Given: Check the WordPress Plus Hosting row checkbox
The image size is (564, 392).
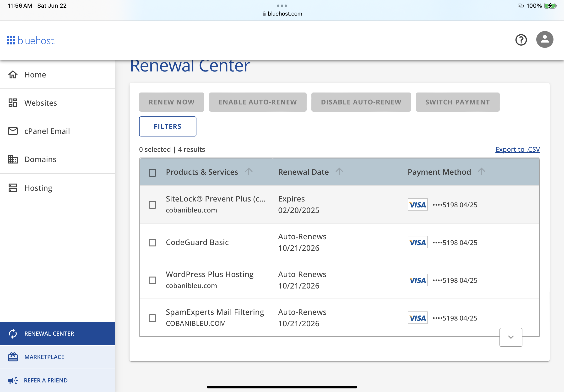Looking at the screenshot, I should [152, 280].
